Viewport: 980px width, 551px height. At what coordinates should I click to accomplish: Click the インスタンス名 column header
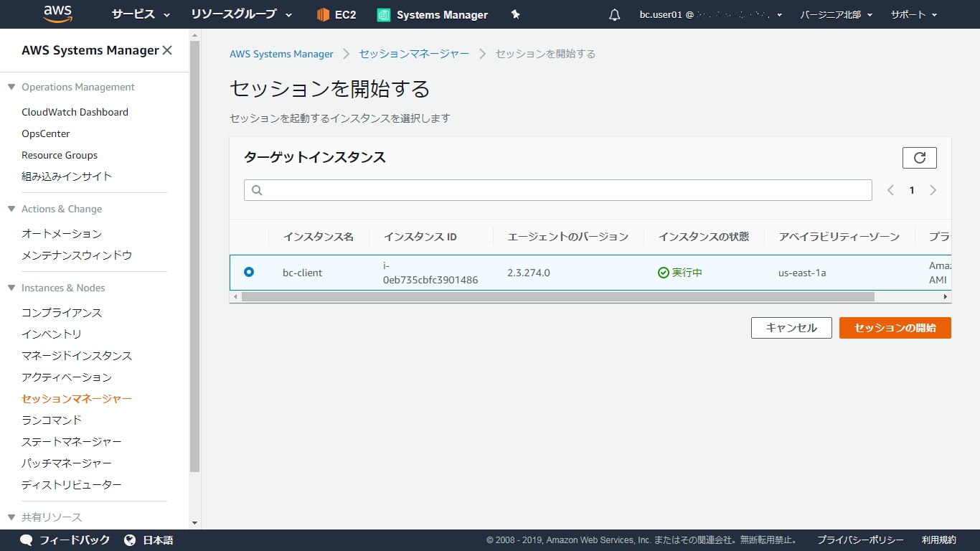click(319, 237)
